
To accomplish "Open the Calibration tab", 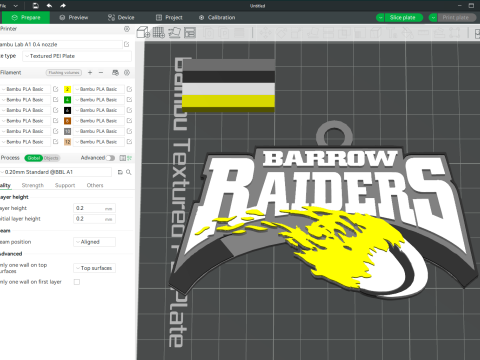I will (x=217, y=18).
